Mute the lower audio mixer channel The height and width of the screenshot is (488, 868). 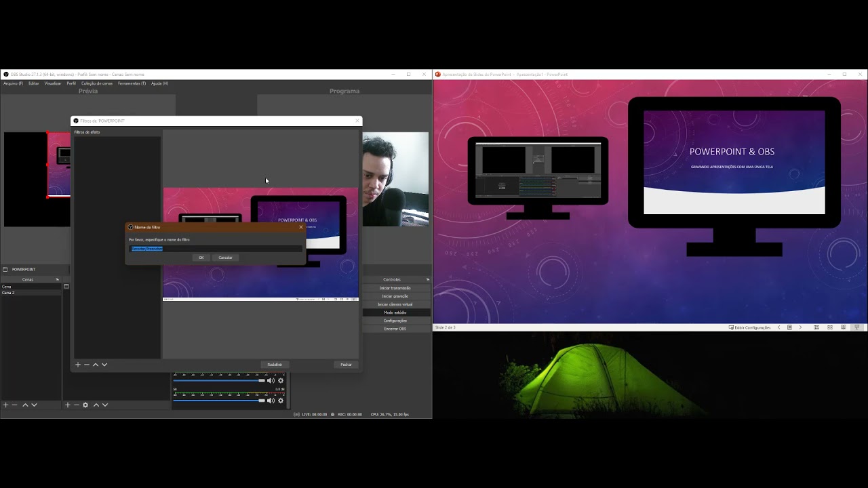coord(271,401)
